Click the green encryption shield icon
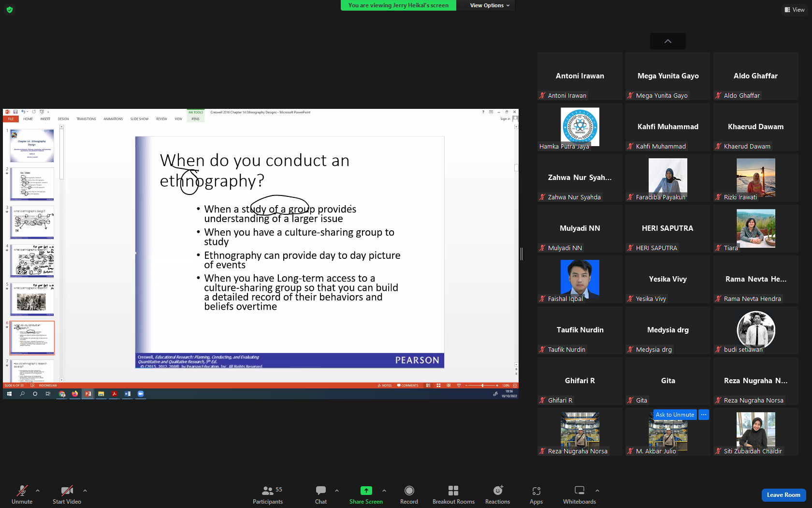The width and height of the screenshot is (812, 508). [10, 9]
